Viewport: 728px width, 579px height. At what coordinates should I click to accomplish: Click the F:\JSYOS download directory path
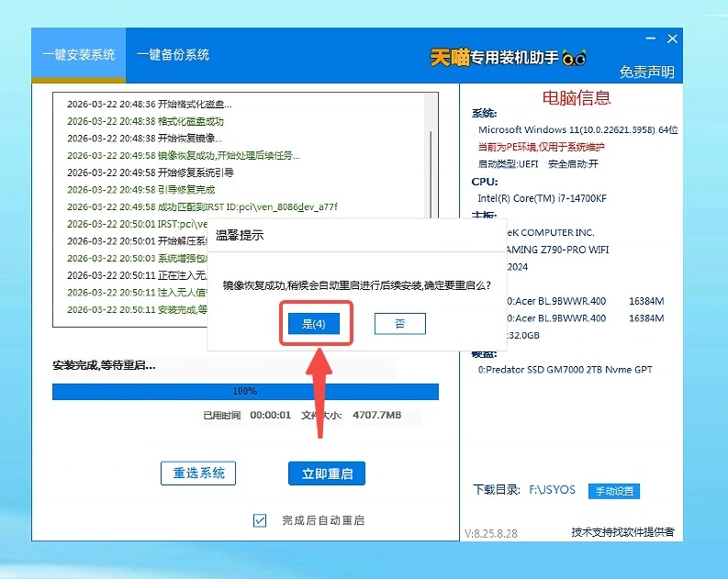pos(552,490)
